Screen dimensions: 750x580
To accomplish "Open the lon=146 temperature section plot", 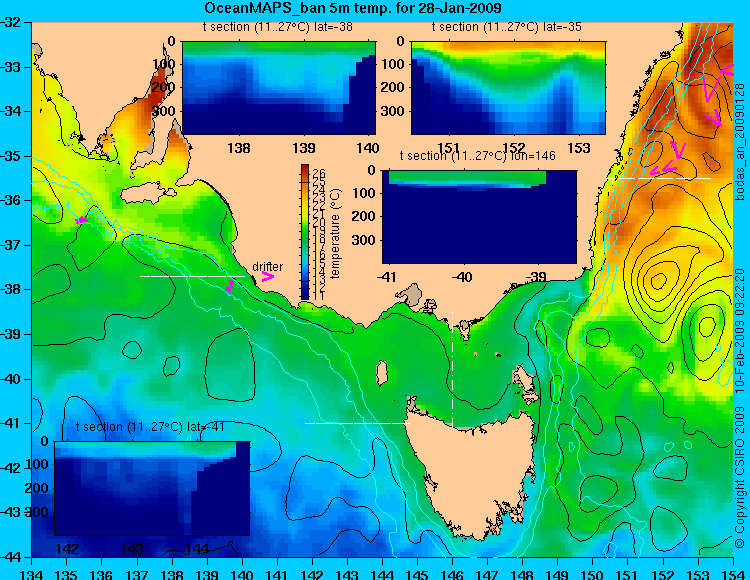I will pyautogui.click(x=479, y=217).
